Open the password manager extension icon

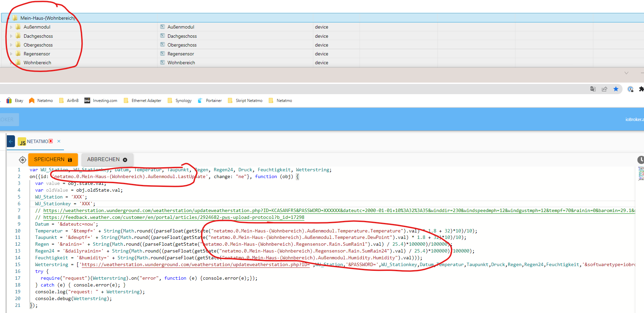(630, 89)
